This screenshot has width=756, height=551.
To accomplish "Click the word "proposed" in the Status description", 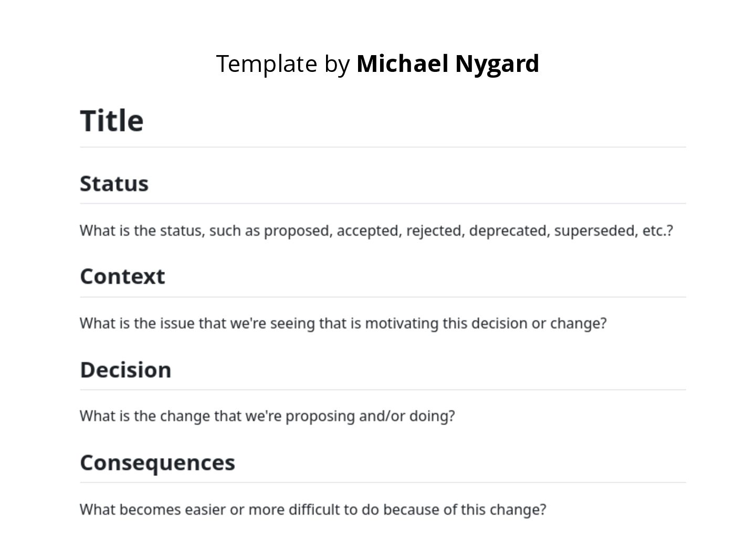I will coord(298,231).
